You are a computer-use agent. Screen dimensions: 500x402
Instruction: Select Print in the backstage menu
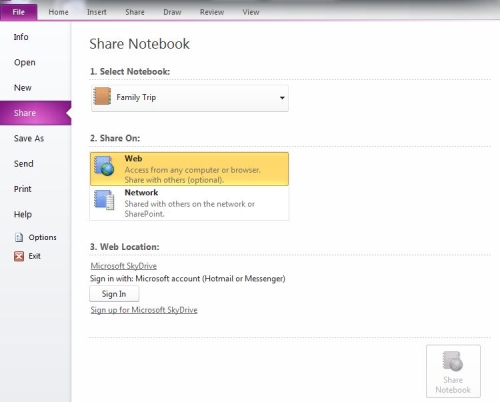[23, 189]
